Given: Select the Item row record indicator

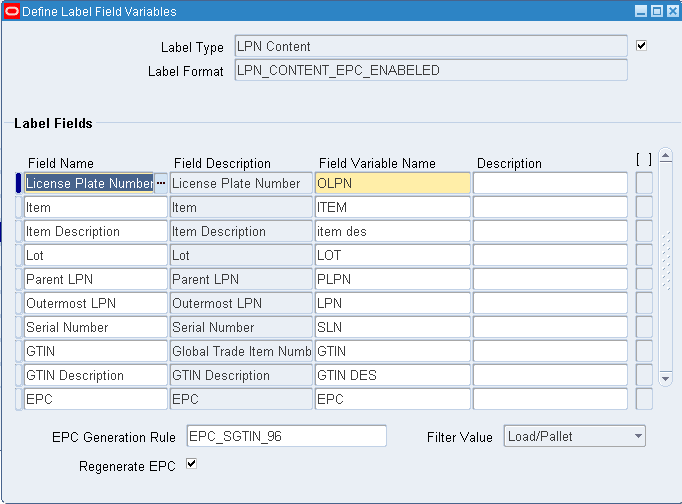Looking at the screenshot, I should [x=18, y=208].
